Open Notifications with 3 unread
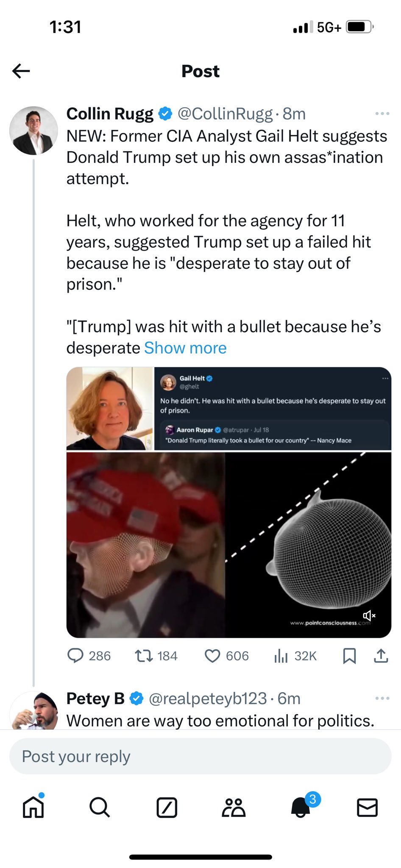The width and height of the screenshot is (401, 868). pyautogui.click(x=301, y=807)
